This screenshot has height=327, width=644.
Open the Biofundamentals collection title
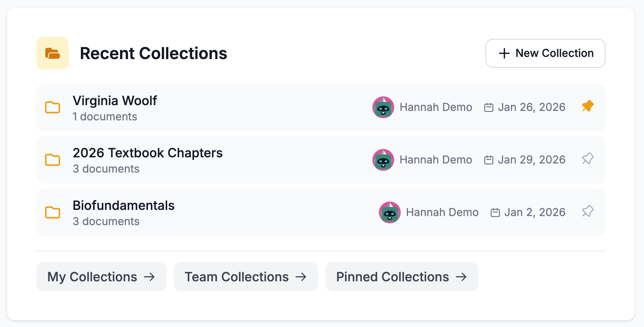point(124,206)
